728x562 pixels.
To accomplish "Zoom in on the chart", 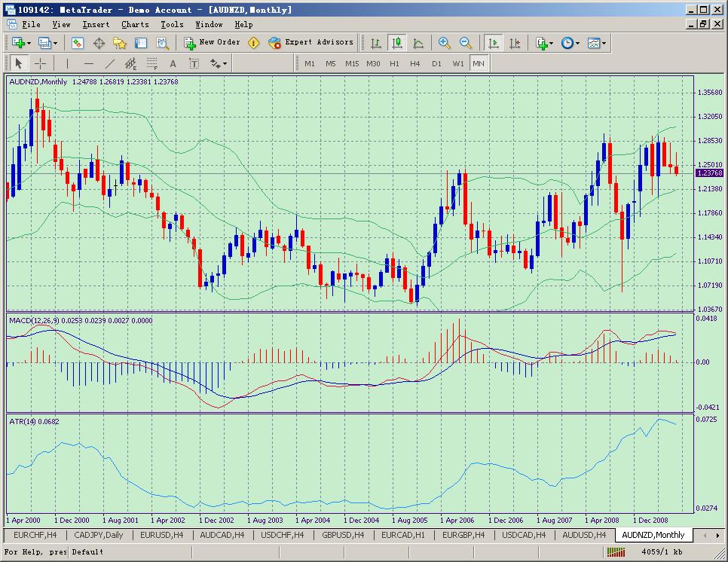I will [445, 43].
